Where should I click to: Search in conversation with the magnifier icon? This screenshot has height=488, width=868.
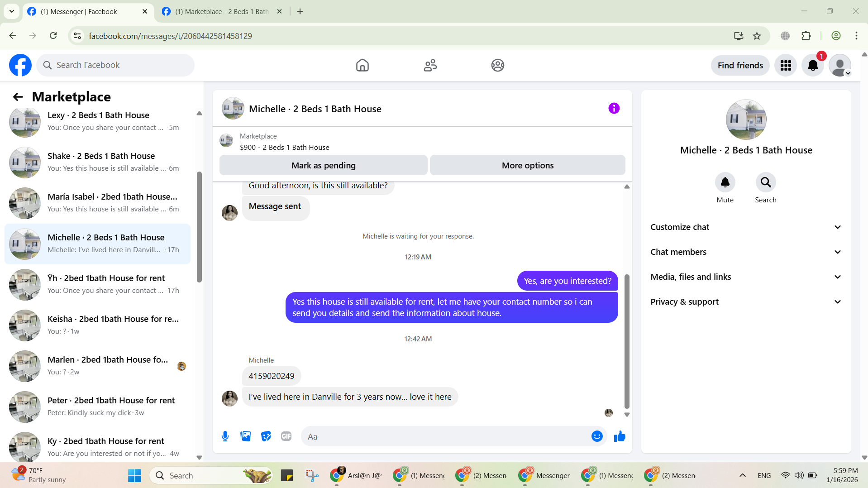tap(766, 182)
